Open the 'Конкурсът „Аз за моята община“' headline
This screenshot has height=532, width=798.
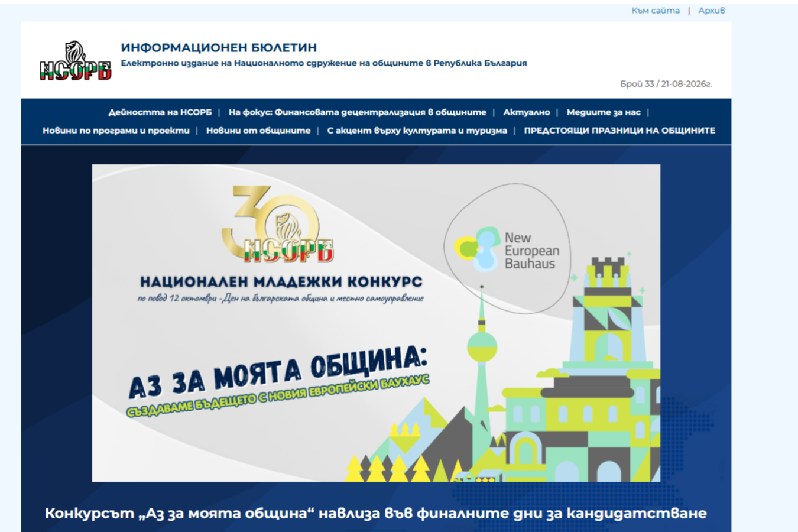point(376,513)
